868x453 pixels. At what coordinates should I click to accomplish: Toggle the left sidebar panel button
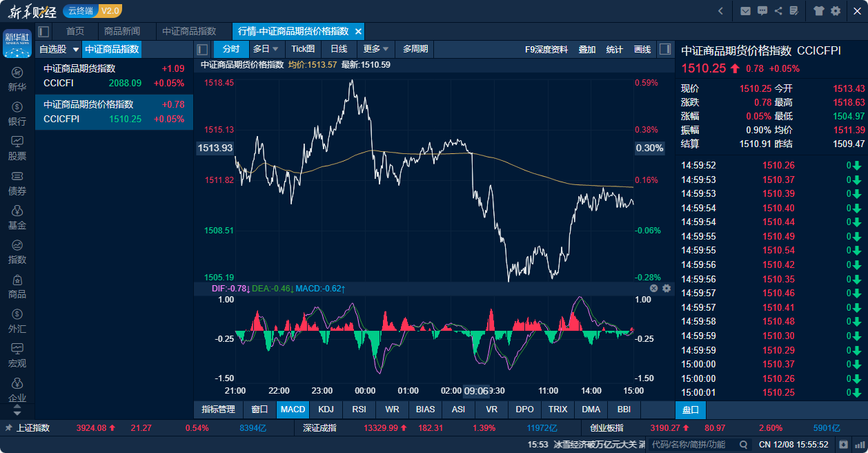click(43, 31)
